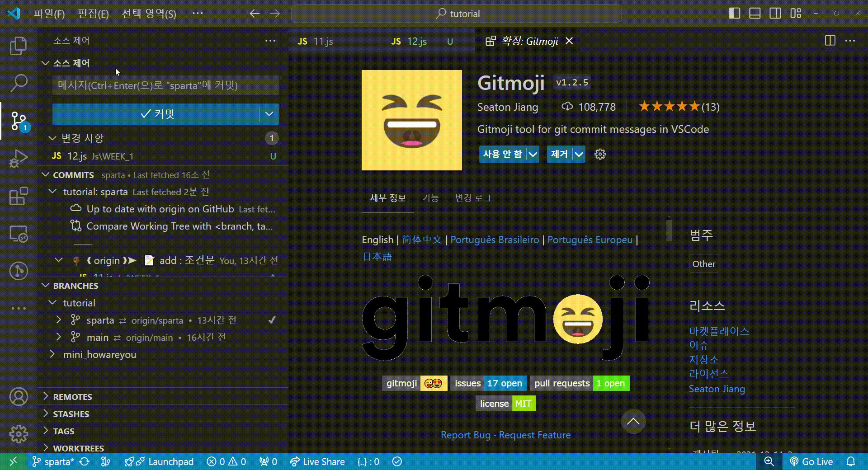Open the Source Control view icon
This screenshot has width=868, height=470.
tap(18, 120)
